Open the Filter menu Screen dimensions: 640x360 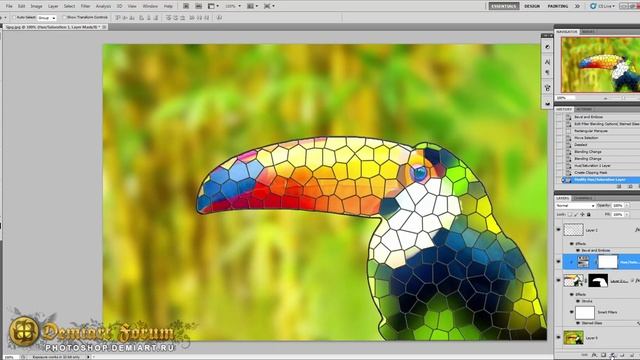(x=85, y=6)
